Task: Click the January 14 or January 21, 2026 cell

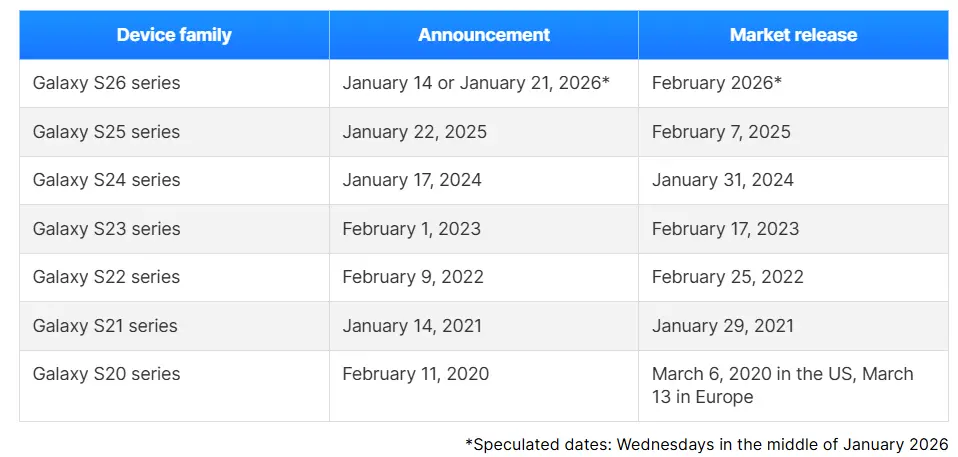Action: 476,83
